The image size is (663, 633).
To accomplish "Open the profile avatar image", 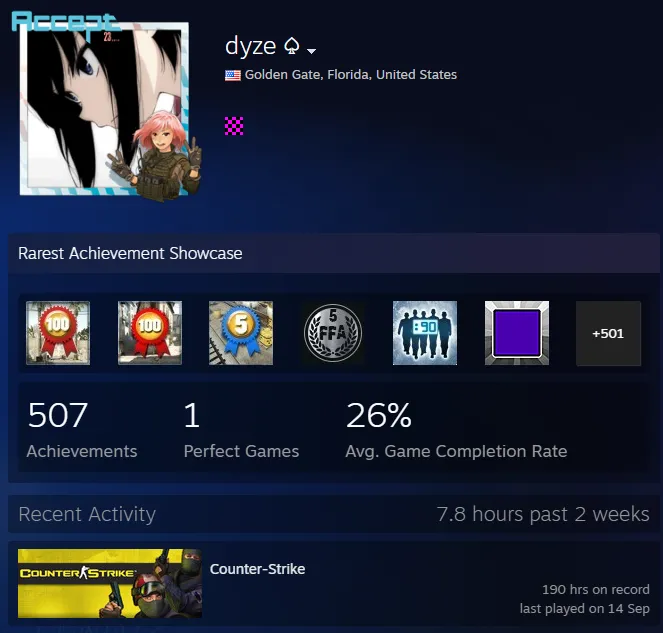I will pos(104,109).
